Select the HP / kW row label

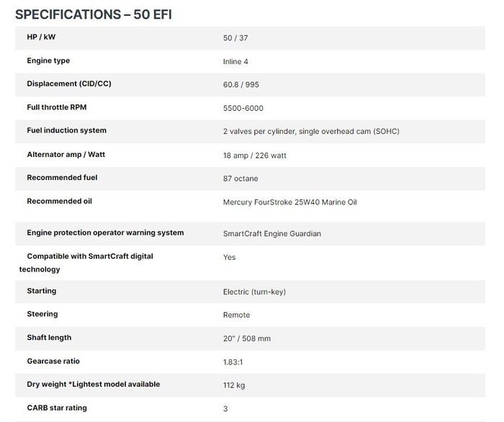(x=41, y=37)
